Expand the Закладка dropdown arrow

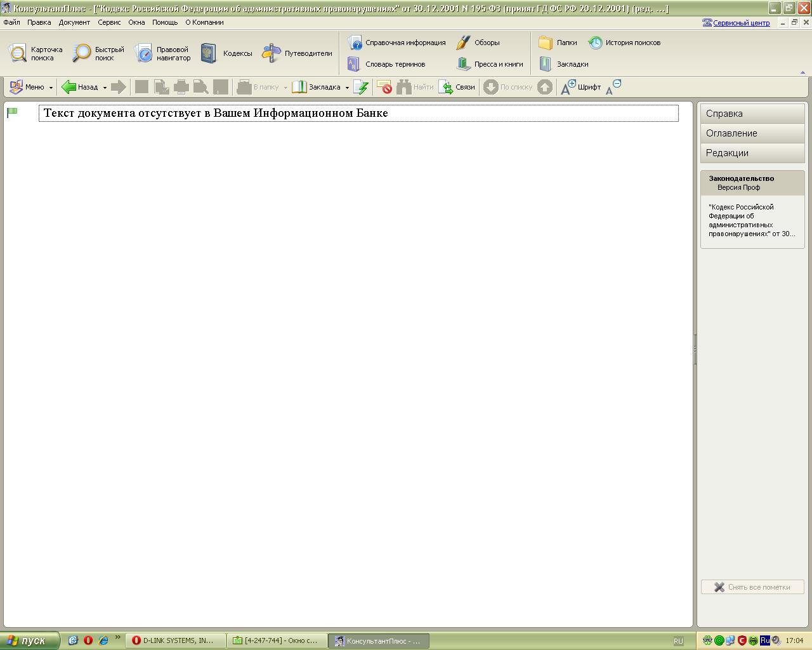347,88
